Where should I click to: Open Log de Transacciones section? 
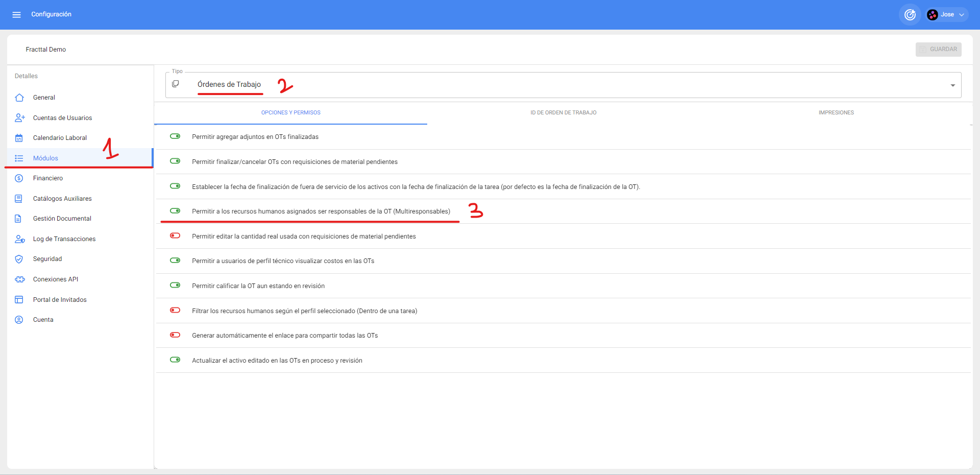[x=64, y=239]
